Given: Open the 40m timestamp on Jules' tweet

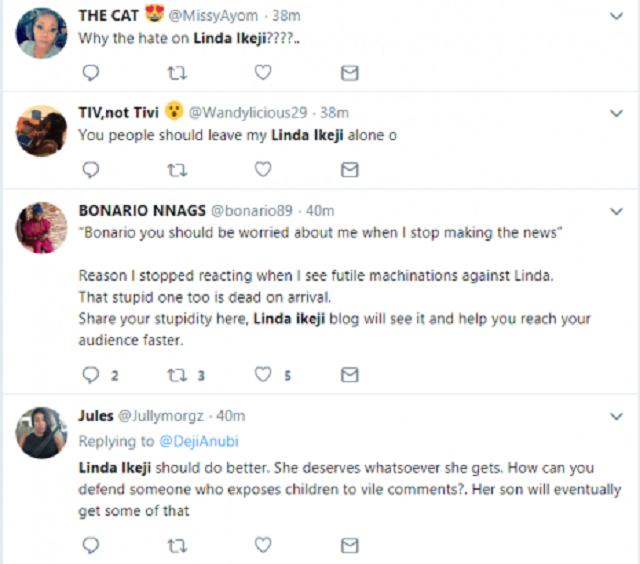Looking at the screenshot, I should point(230,416).
